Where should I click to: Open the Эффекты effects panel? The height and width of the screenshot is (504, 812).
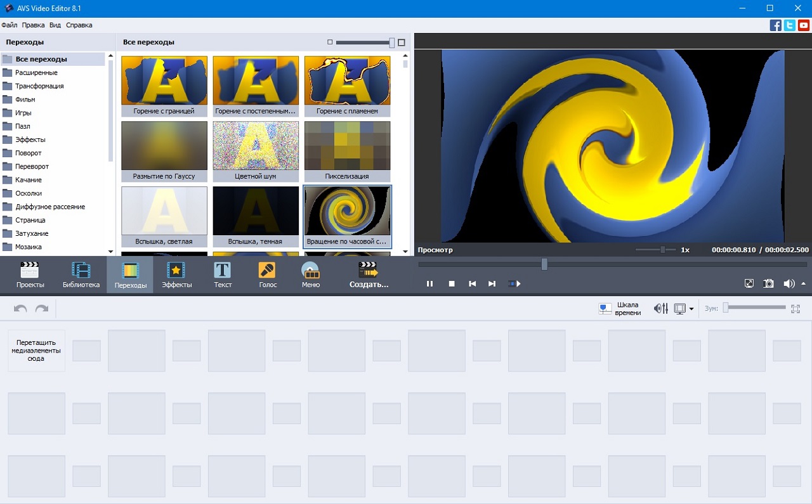(x=176, y=275)
